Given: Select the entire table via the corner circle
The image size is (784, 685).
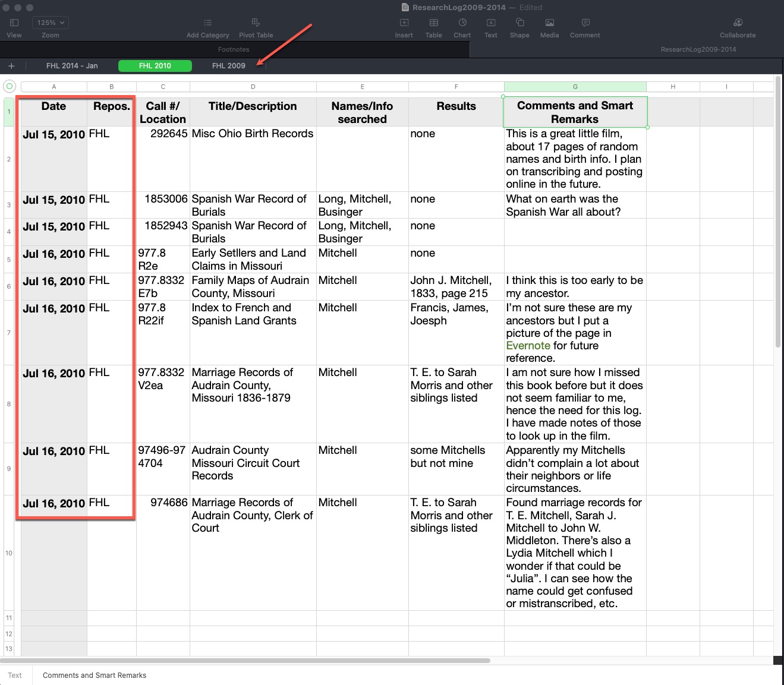Looking at the screenshot, I should 9,86.
